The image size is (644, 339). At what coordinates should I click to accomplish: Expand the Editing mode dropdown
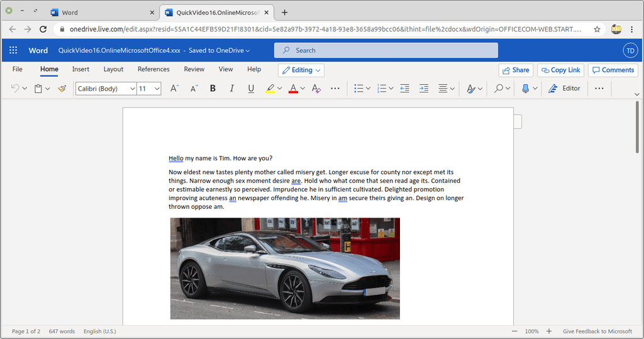pos(301,70)
